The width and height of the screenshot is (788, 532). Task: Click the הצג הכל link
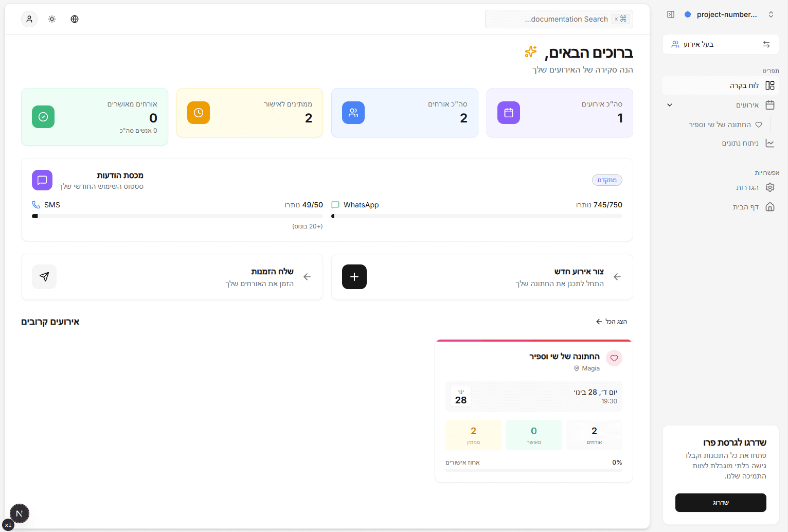612,322
